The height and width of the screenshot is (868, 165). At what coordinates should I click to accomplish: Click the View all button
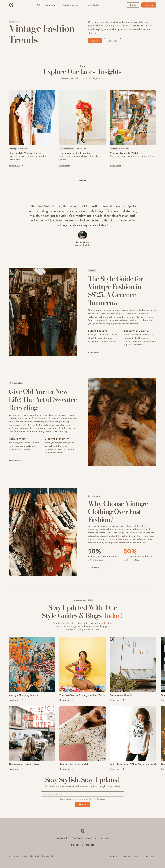(82, 181)
